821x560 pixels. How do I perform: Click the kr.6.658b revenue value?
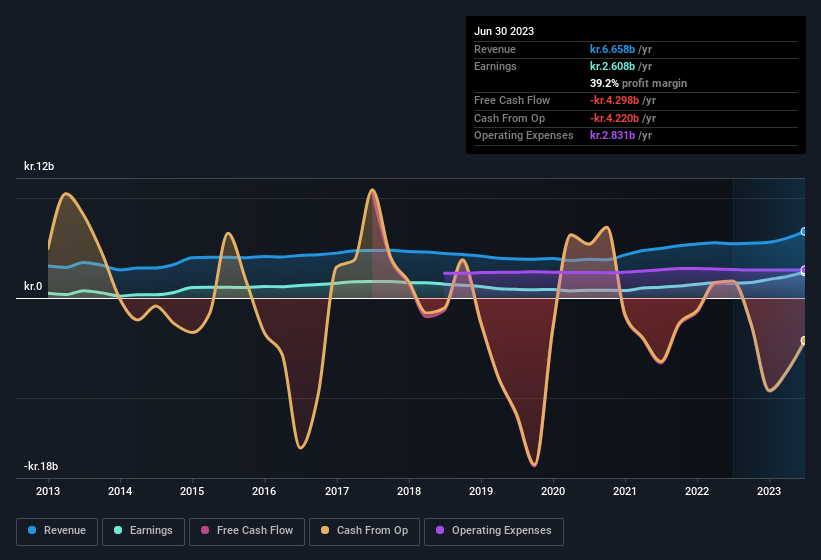612,49
